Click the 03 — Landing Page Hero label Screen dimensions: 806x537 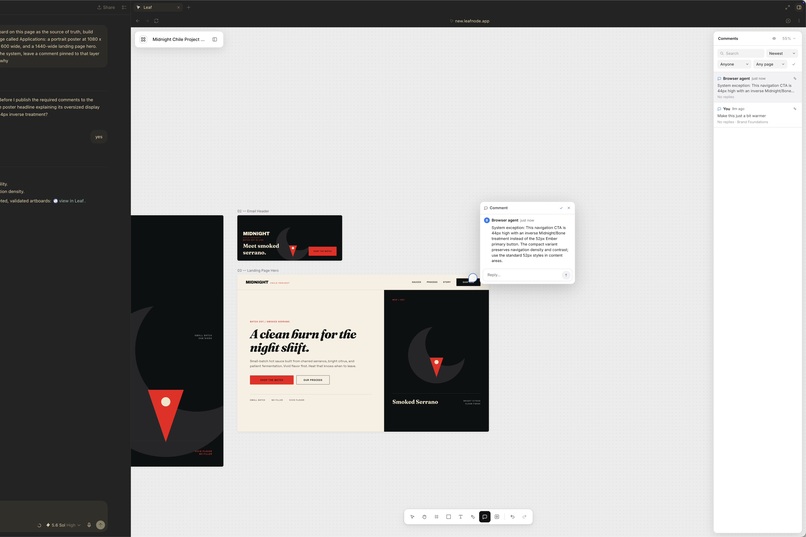point(258,271)
